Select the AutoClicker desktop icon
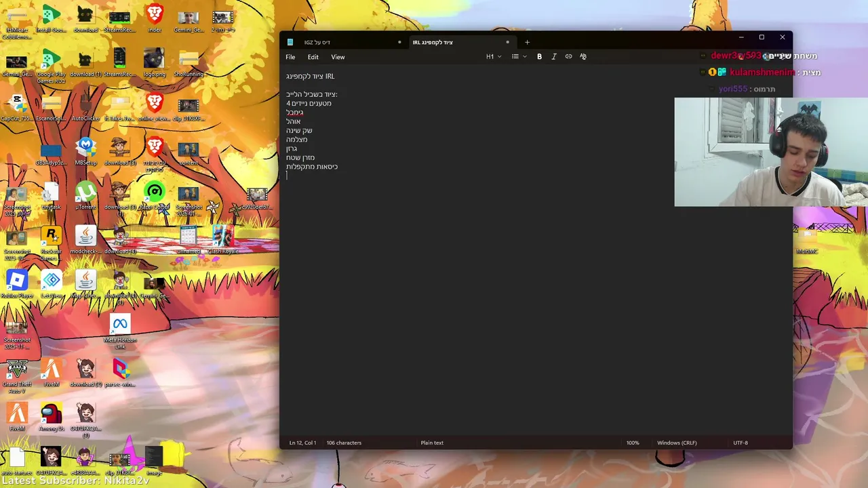This screenshot has width=868, height=488. point(85,107)
